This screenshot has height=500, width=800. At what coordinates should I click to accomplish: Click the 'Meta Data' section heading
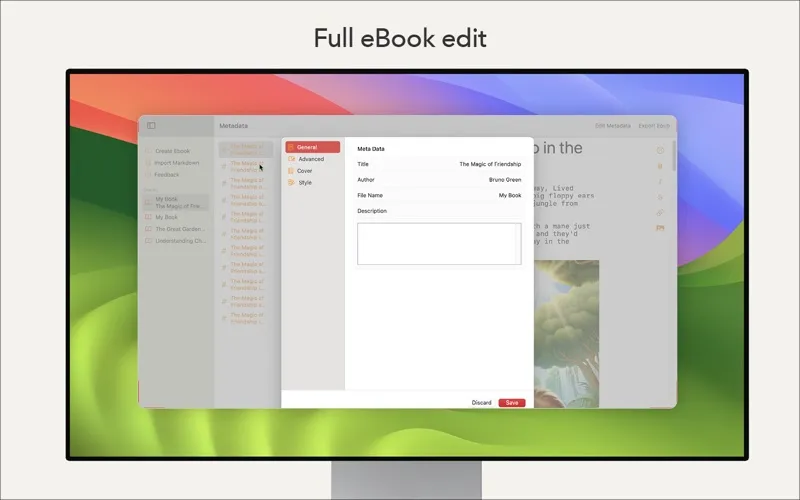371,149
